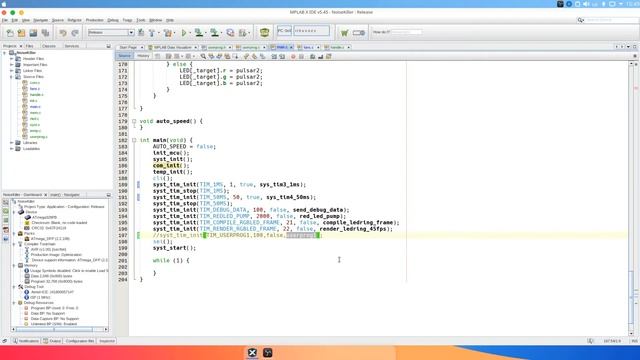Minimize the Dashboard panel via its corner icon

[108, 195]
